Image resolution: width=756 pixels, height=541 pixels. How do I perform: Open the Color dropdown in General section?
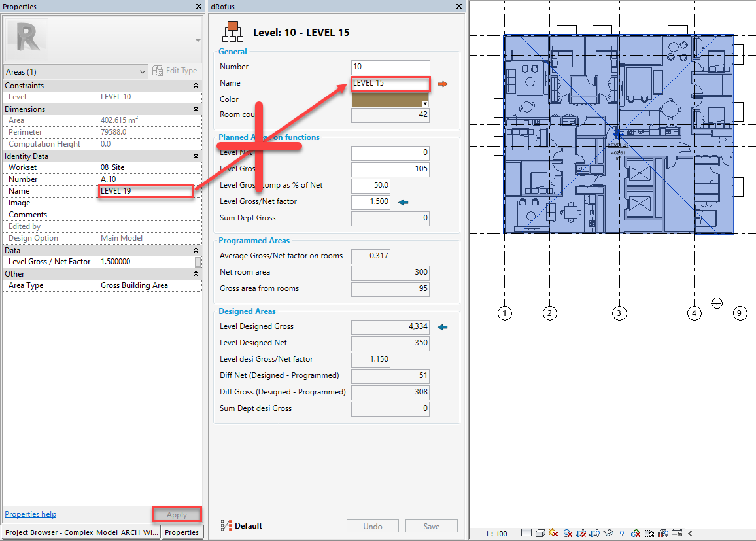[x=425, y=103]
